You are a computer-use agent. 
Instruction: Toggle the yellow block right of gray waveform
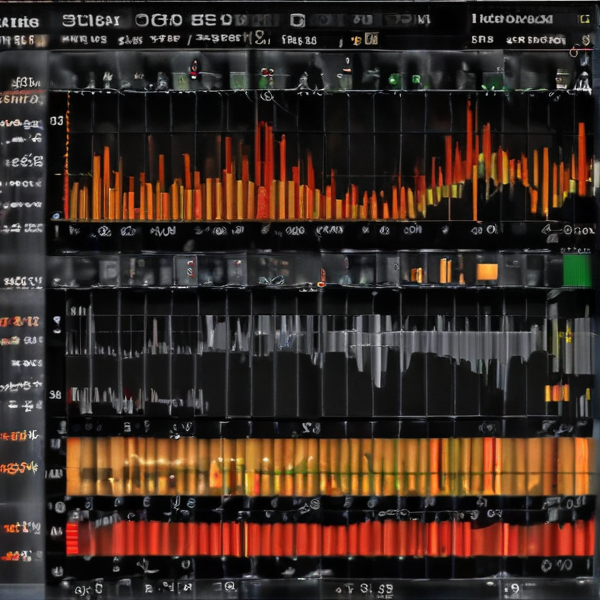pos(557,392)
